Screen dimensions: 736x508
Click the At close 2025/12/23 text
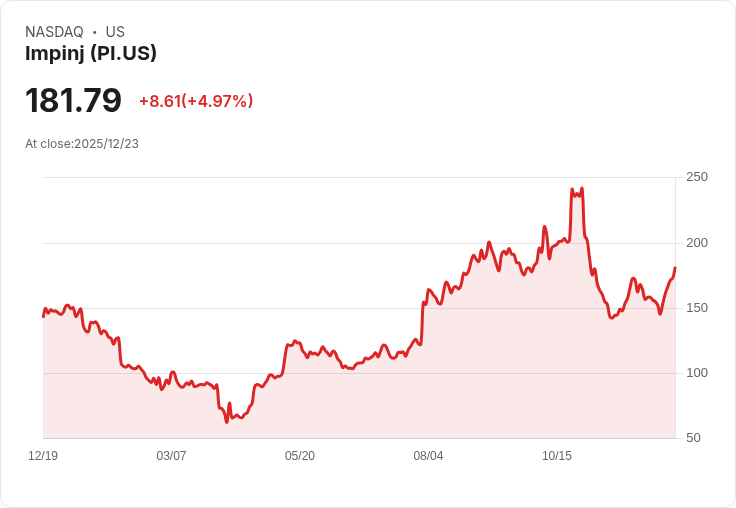pos(82,144)
